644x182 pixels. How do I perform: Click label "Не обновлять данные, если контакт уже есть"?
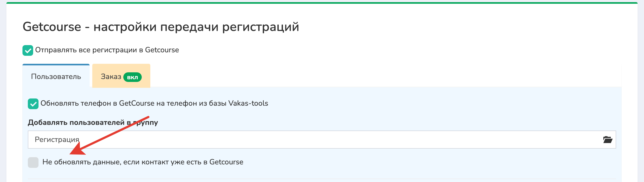(x=143, y=162)
